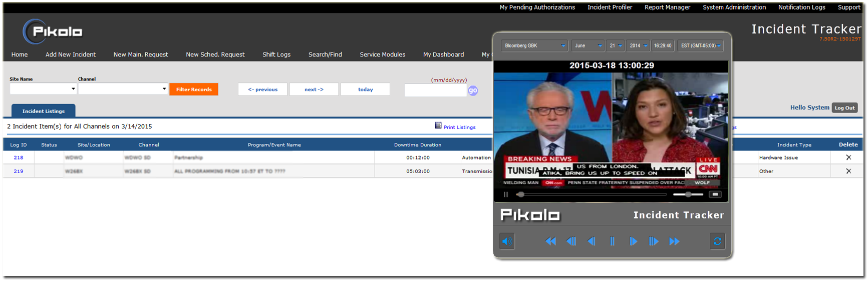Open the Site Name dropdown
Viewport: 868px width, 281px height.
pyautogui.click(x=43, y=89)
